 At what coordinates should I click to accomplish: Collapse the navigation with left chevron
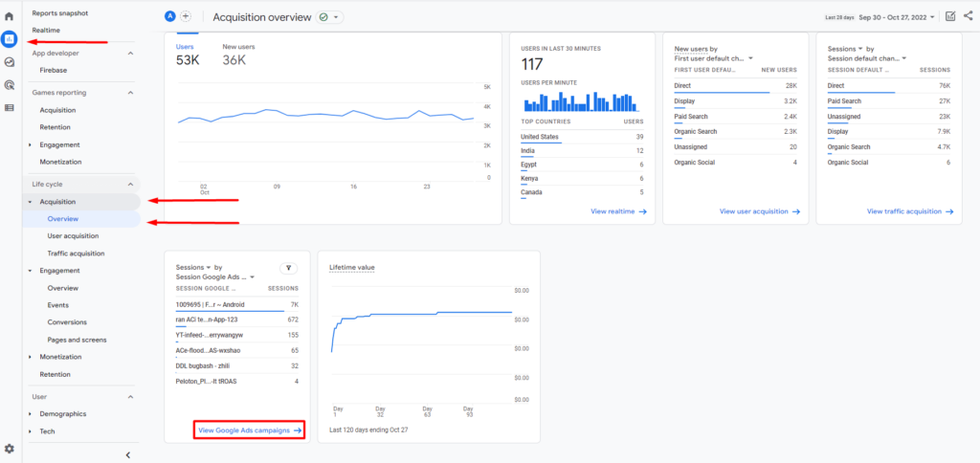128,455
